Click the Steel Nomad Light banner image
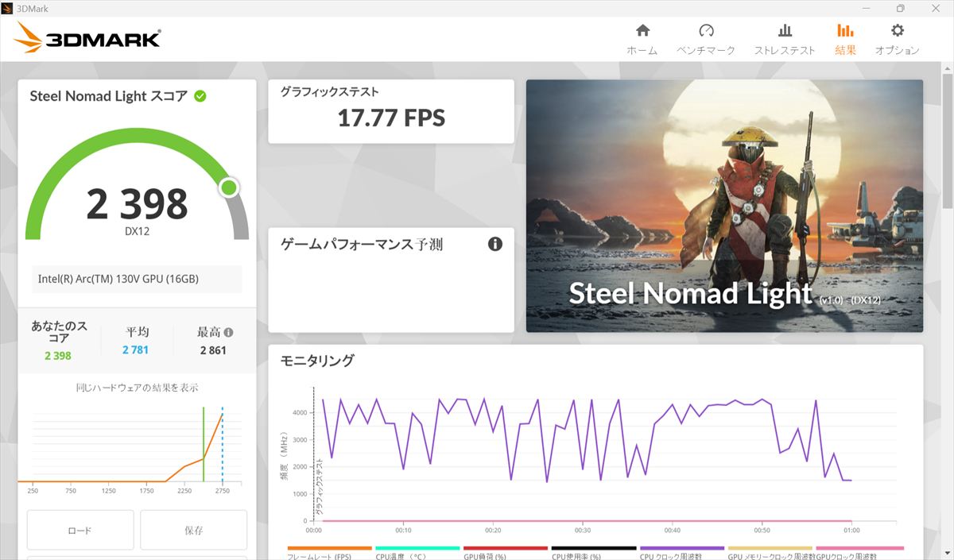 point(724,206)
